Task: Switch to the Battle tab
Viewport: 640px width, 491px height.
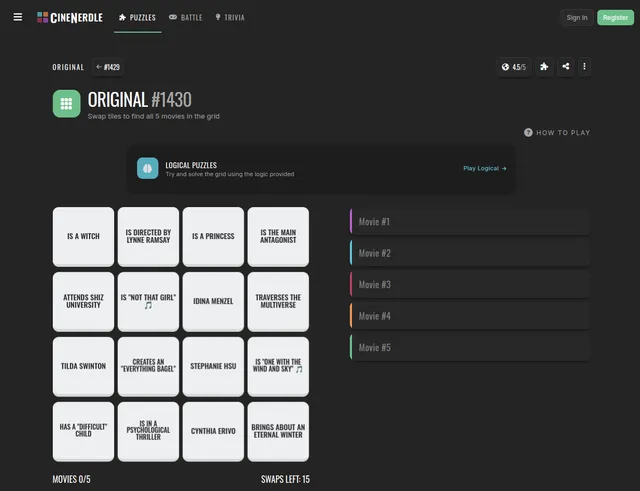Action: coord(186,17)
